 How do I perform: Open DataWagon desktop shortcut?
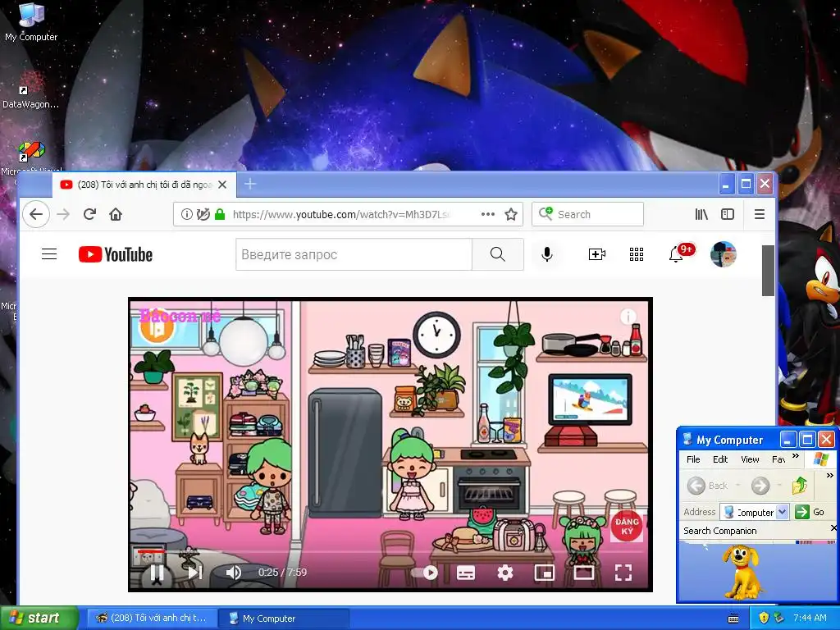click(31, 90)
